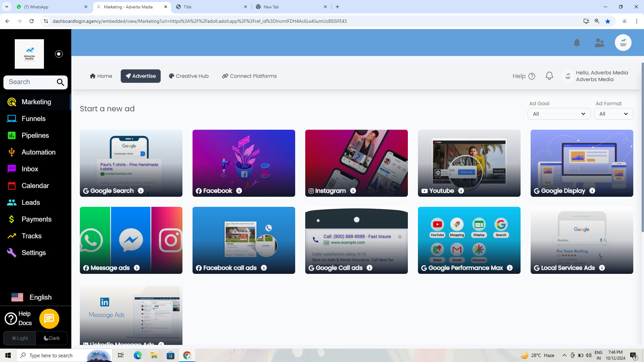Open Microsoft Edge from the taskbar
This screenshot has height=362, width=644.
pos(138,355)
